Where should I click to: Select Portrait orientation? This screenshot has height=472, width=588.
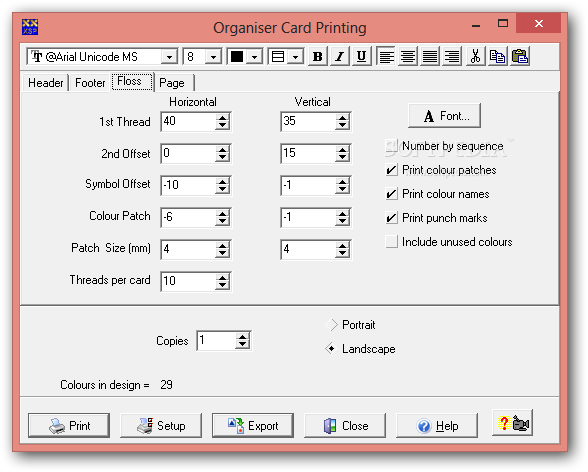click(x=332, y=325)
